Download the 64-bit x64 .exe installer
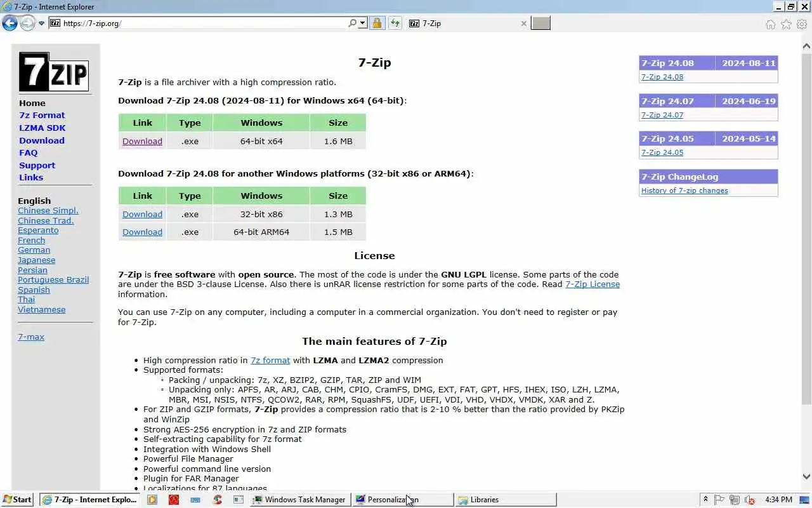Viewport: 812px width, 508px height. 142,142
